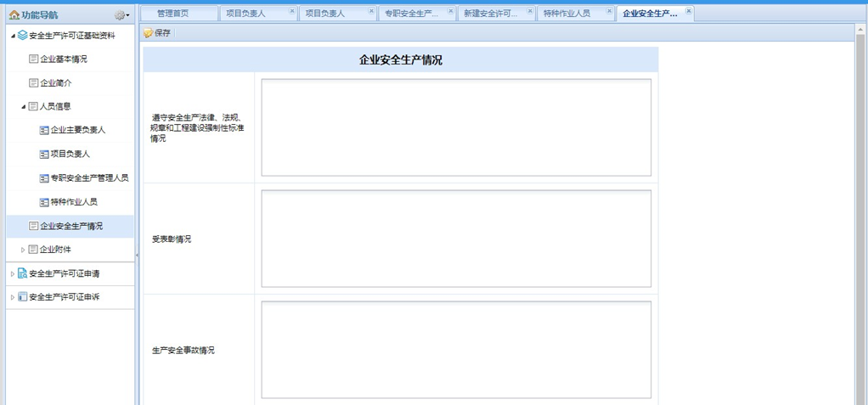Collapse the 人员信息 node arrow

point(23,107)
